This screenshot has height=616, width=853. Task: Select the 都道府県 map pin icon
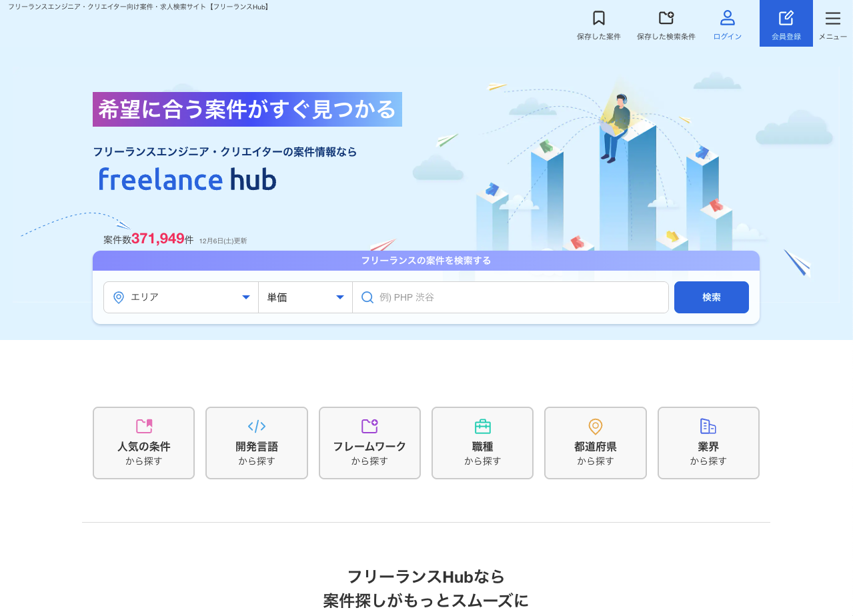pyautogui.click(x=595, y=426)
